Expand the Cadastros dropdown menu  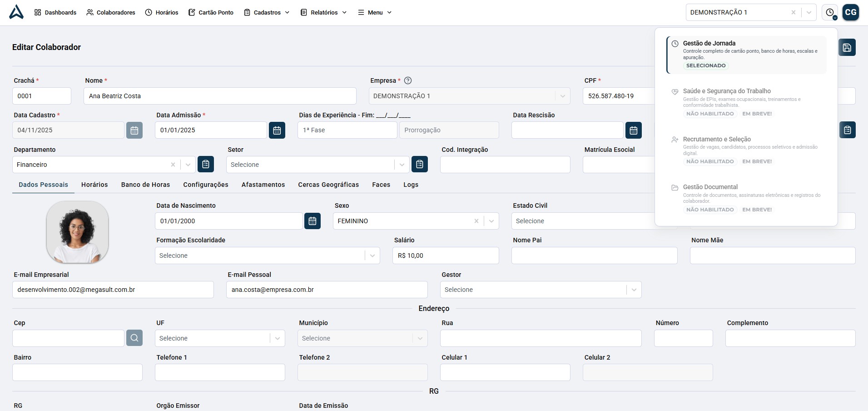(x=267, y=12)
